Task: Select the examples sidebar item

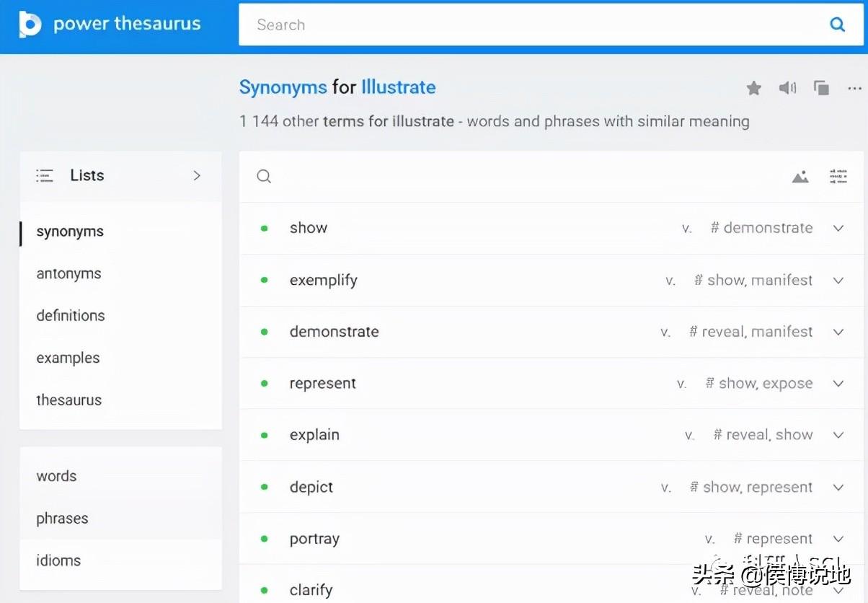Action: click(x=68, y=358)
